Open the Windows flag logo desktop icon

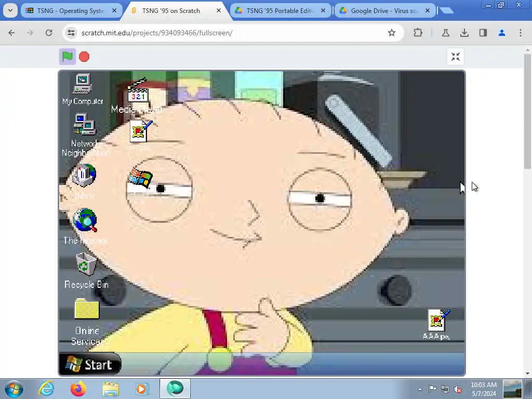[140, 177]
